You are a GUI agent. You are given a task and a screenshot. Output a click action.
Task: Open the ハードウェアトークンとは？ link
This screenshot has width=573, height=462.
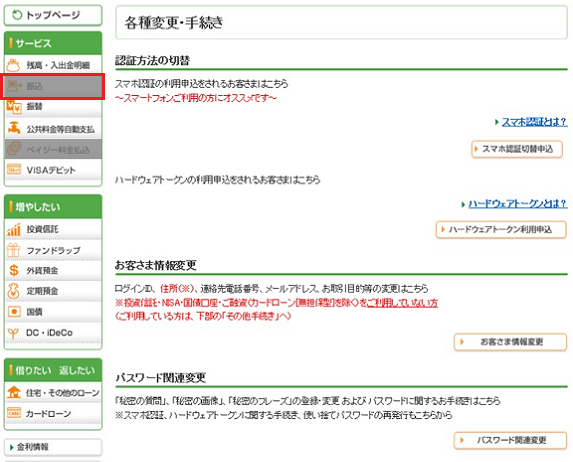point(517,204)
